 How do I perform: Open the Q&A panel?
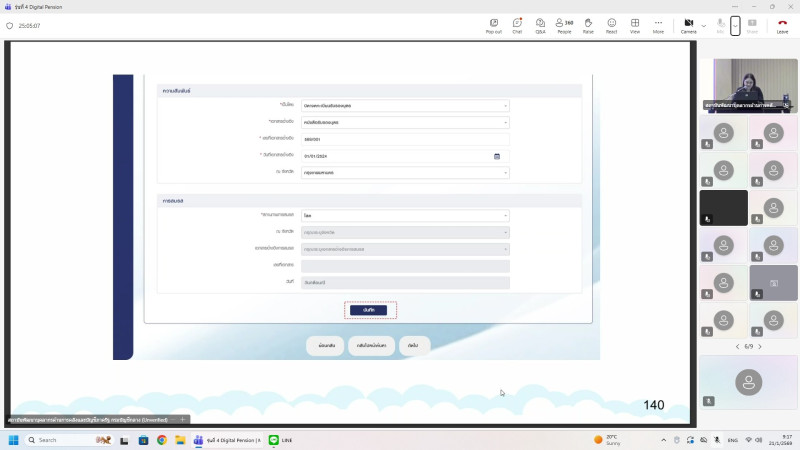point(540,25)
